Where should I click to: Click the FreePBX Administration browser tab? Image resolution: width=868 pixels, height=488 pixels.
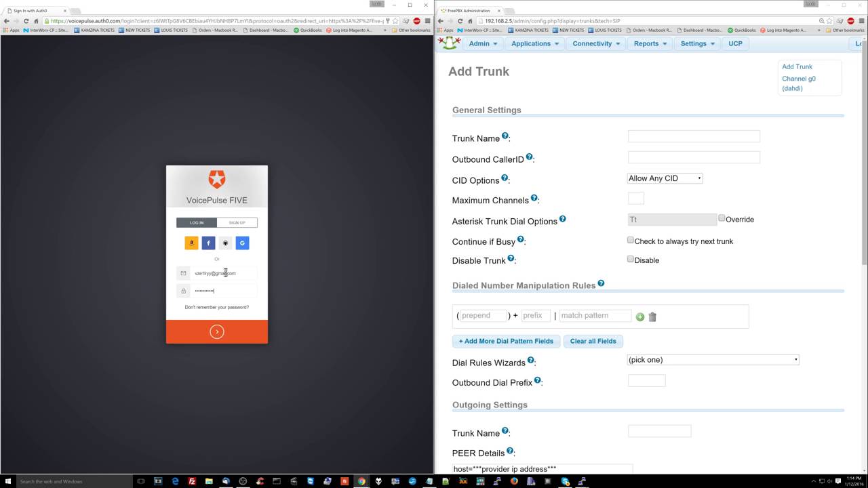click(x=468, y=11)
